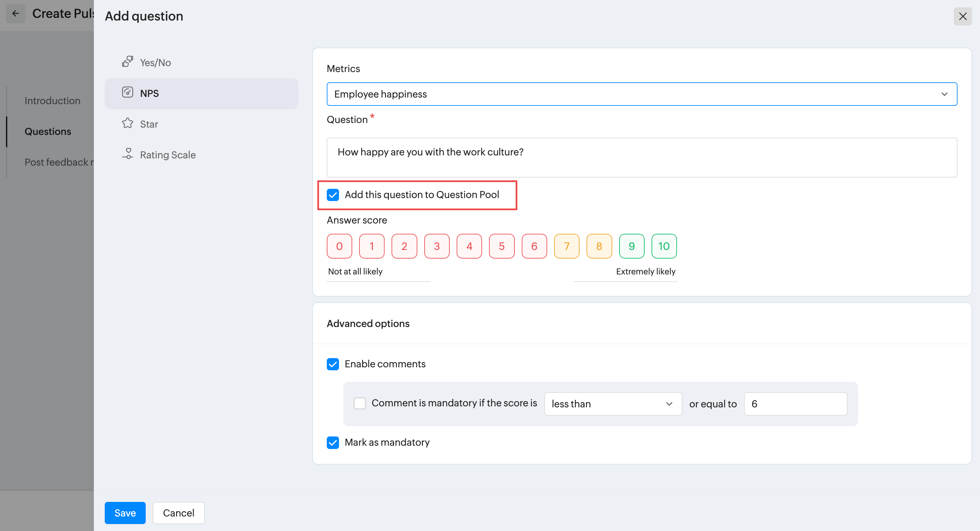Close the Add question panel

click(x=962, y=17)
